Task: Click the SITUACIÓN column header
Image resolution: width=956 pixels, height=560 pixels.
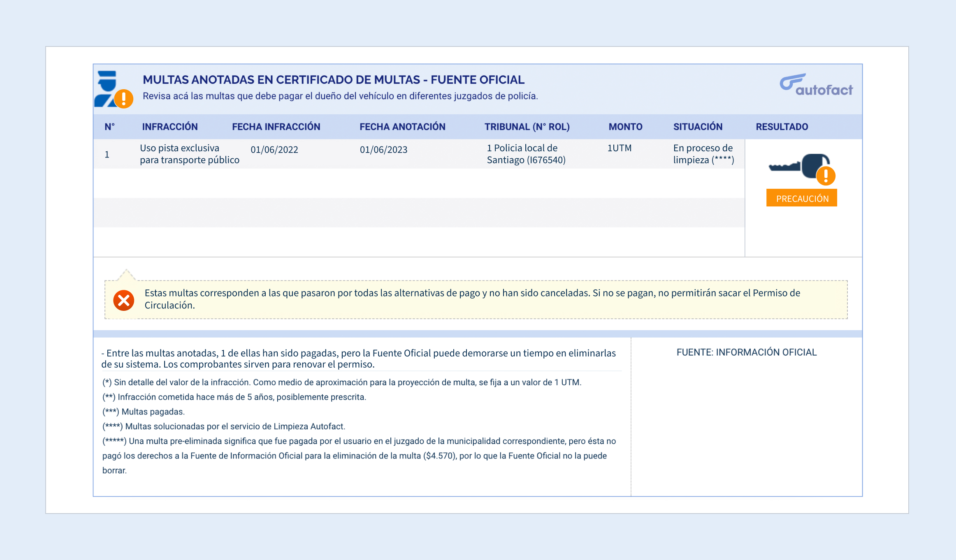Action: [x=698, y=127]
